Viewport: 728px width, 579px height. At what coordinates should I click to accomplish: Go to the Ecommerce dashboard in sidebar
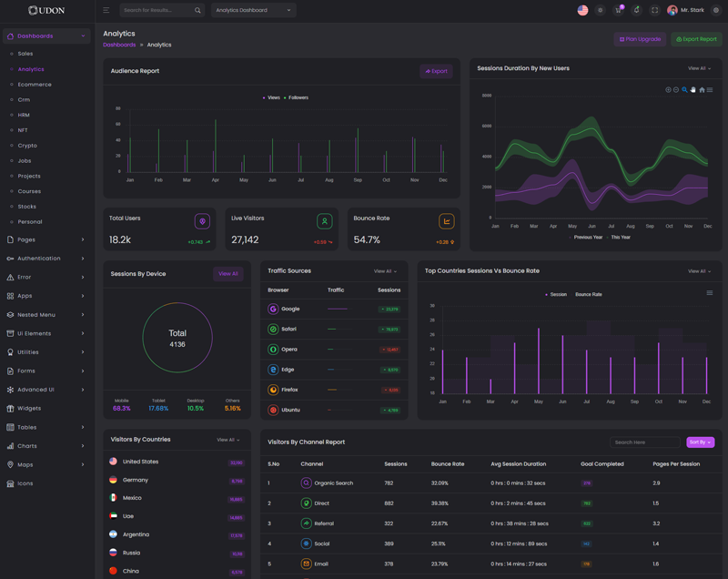35,85
